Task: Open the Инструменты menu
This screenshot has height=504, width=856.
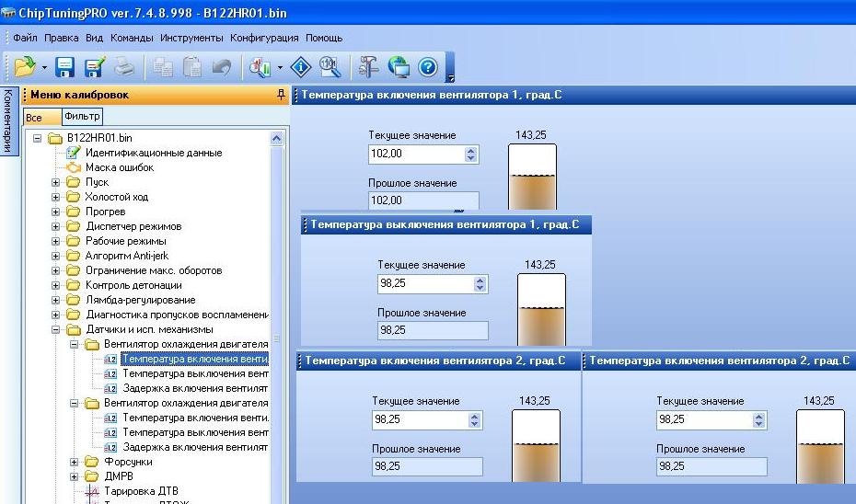Action: pyautogui.click(x=191, y=39)
